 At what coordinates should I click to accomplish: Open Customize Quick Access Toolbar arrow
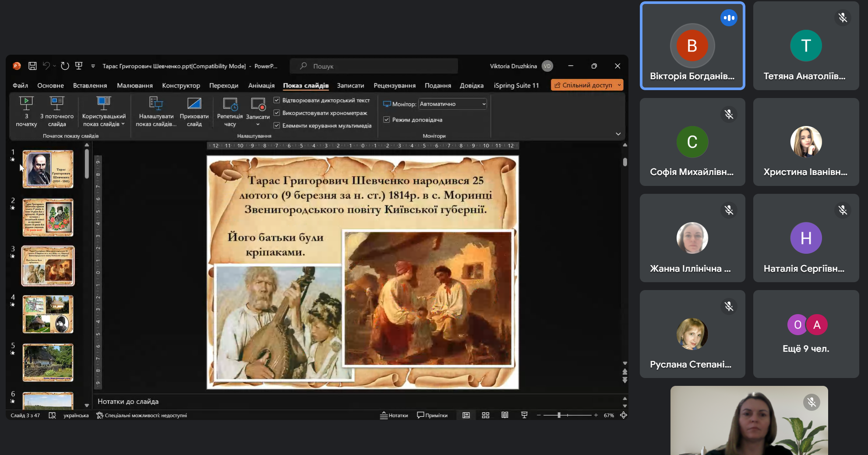[93, 66]
